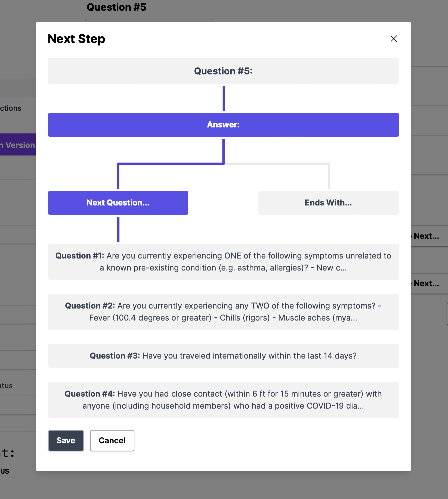Screen dimensions: 448x499
Task: Click the input field behind dialog top
Action: [149, 20]
